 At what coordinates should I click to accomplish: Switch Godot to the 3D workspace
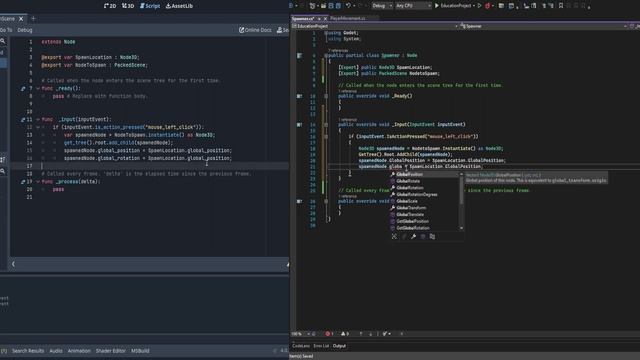tap(128, 6)
